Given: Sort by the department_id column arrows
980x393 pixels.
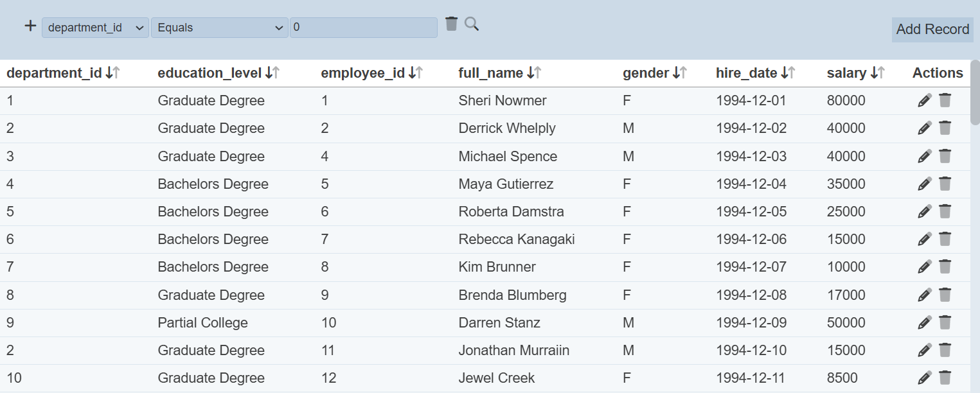Looking at the screenshot, I should (113, 73).
